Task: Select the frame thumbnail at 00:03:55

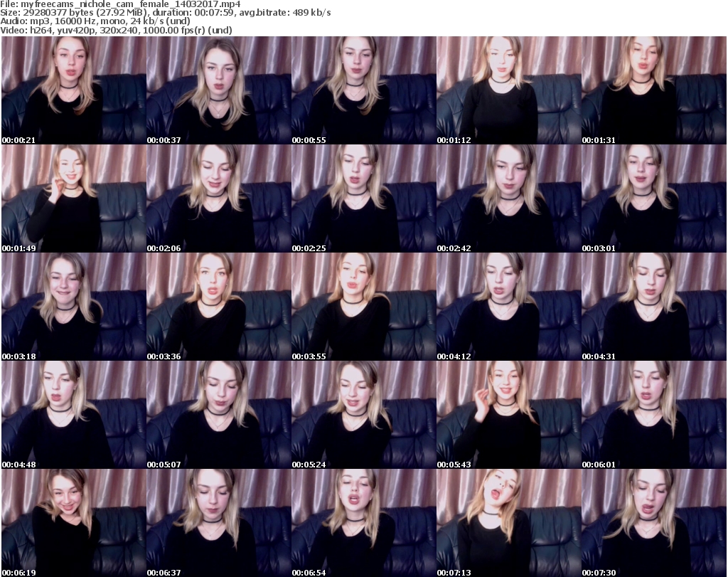Action: click(363, 307)
